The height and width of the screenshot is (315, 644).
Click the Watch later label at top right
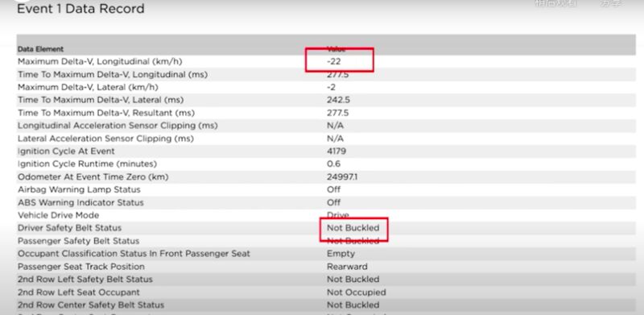[x=556, y=3]
